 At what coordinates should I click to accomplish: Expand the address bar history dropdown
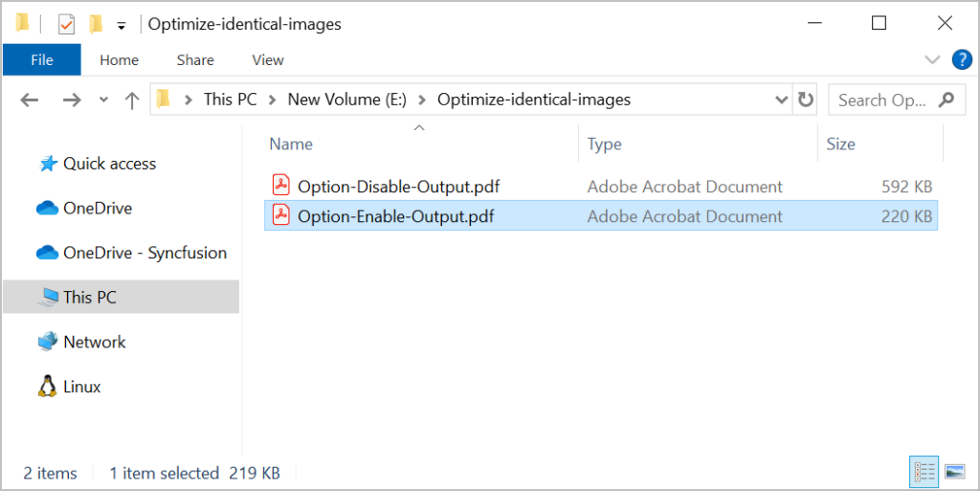[x=781, y=100]
